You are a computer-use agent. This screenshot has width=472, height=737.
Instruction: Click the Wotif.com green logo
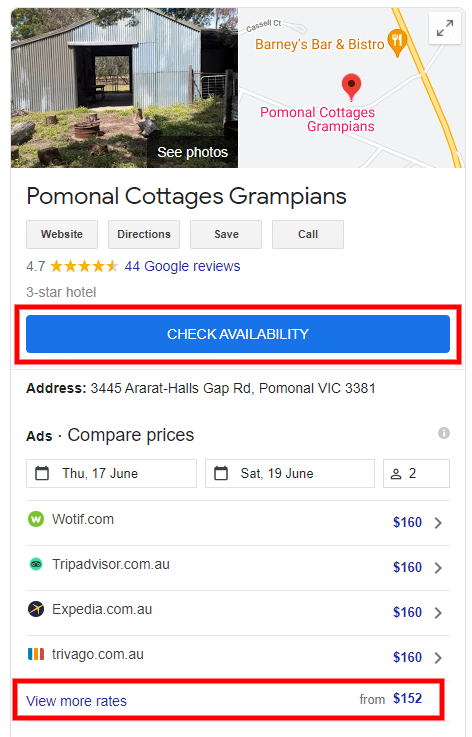click(x=36, y=519)
